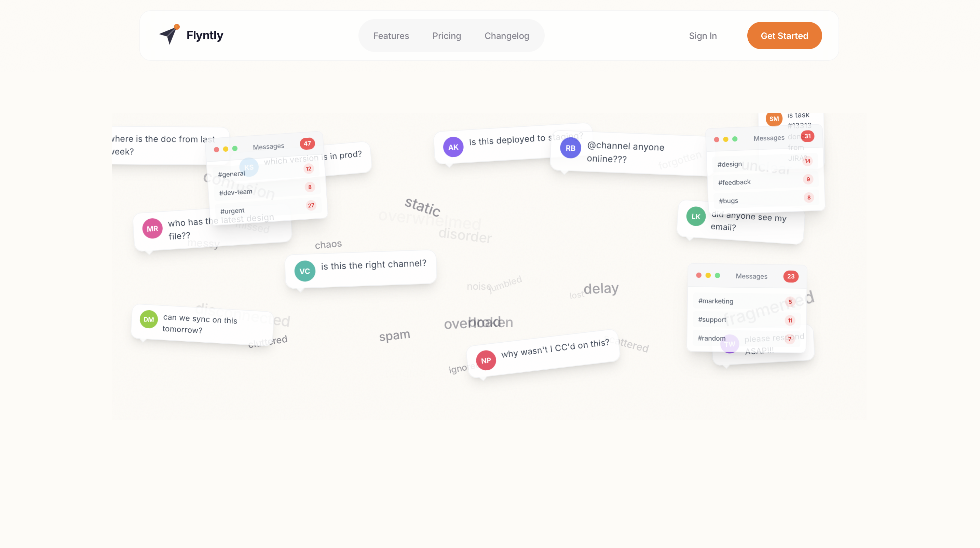Open the Features nav item
The height and width of the screenshot is (548, 980).
click(391, 36)
